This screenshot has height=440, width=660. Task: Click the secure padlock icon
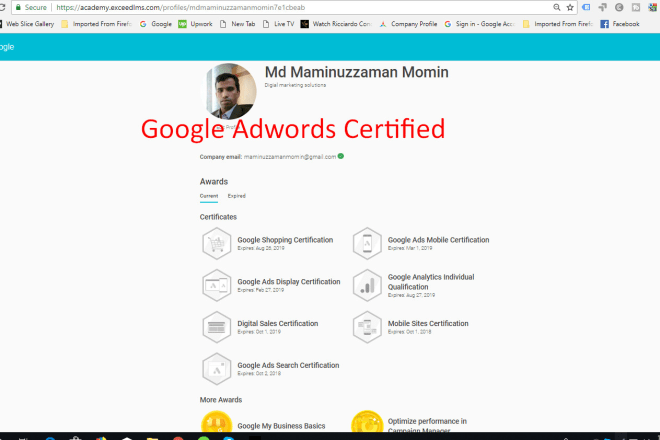(x=18, y=7)
